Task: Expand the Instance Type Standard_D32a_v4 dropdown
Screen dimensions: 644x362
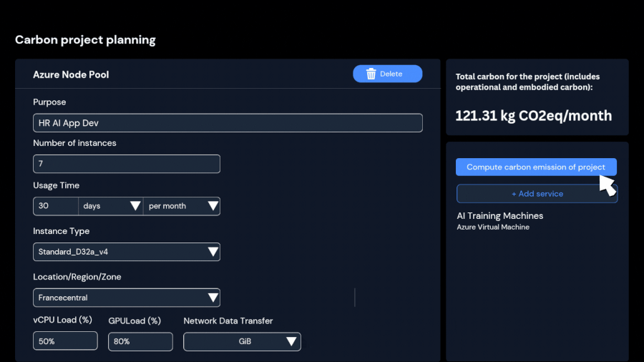Action: (127, 252)
